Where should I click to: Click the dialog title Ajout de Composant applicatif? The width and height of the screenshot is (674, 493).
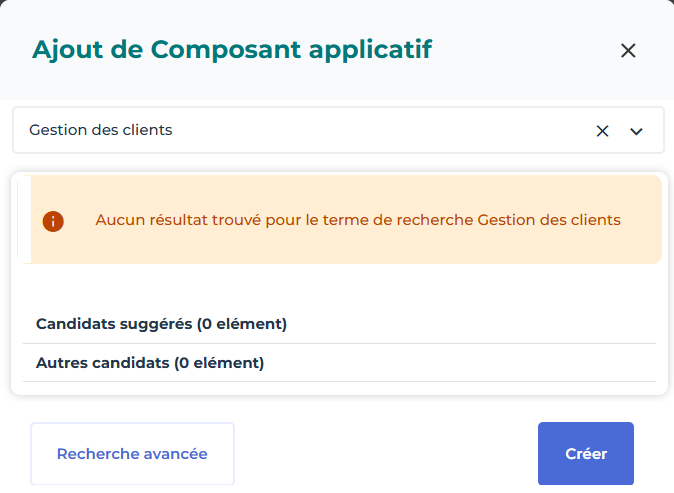(232, 50)
